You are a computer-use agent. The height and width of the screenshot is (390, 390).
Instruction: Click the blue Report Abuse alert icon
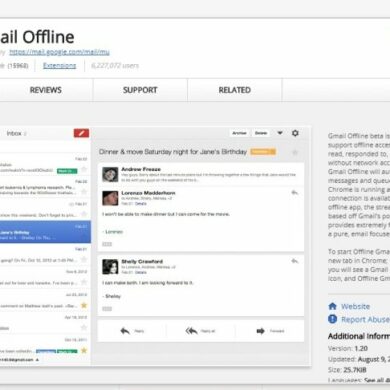point(332,319)
